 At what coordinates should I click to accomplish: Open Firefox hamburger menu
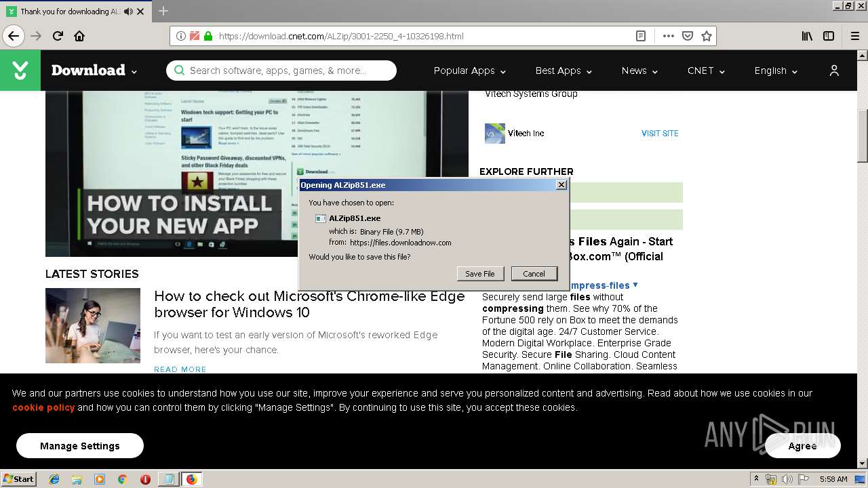[x=855, y=36]
